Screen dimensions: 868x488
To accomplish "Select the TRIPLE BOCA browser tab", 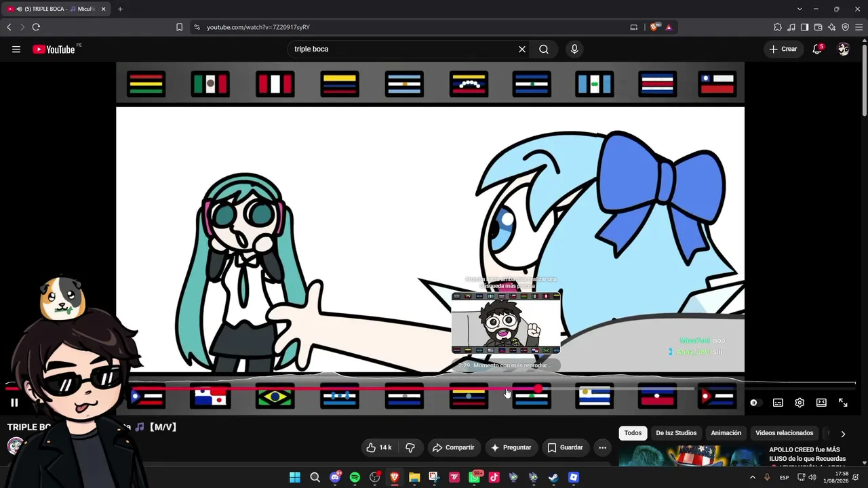I will pos(57,9).
